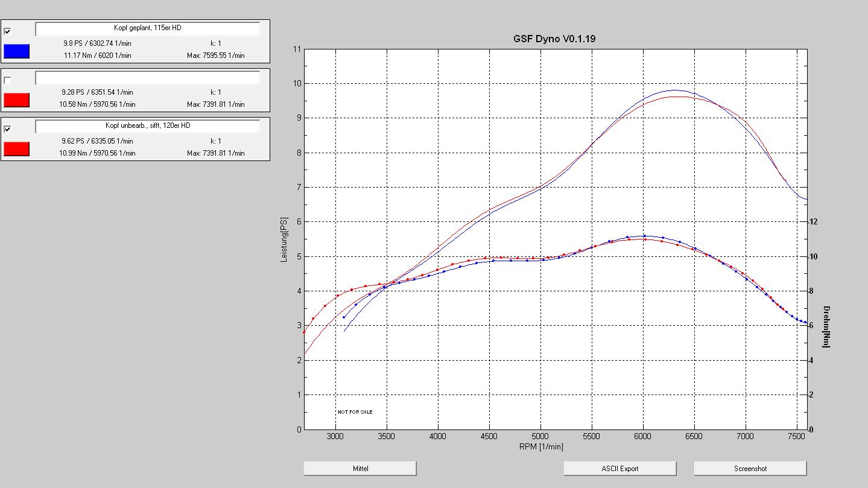Focus the empty run name field
The height and width of the screenshot is (488, 868).
(x=148, y=78)
